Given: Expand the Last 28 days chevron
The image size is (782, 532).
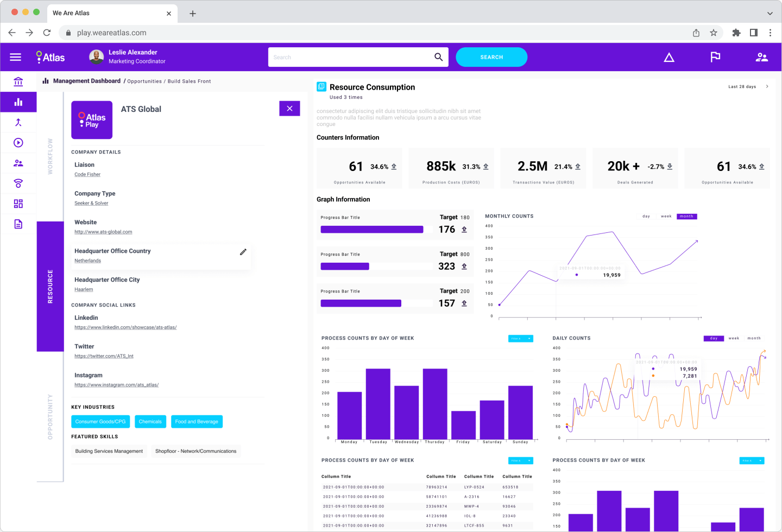Looking at the screenshot, I should point(767,86).
